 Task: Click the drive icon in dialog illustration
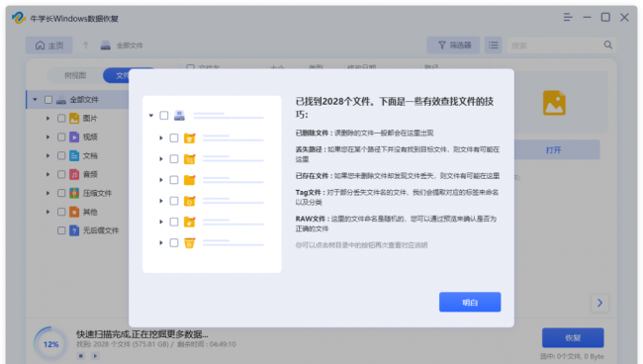pos(179,116)
